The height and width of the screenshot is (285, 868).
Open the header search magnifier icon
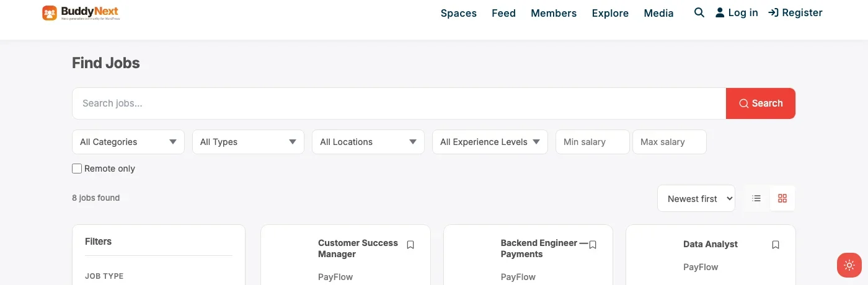[x=699, y=12]
